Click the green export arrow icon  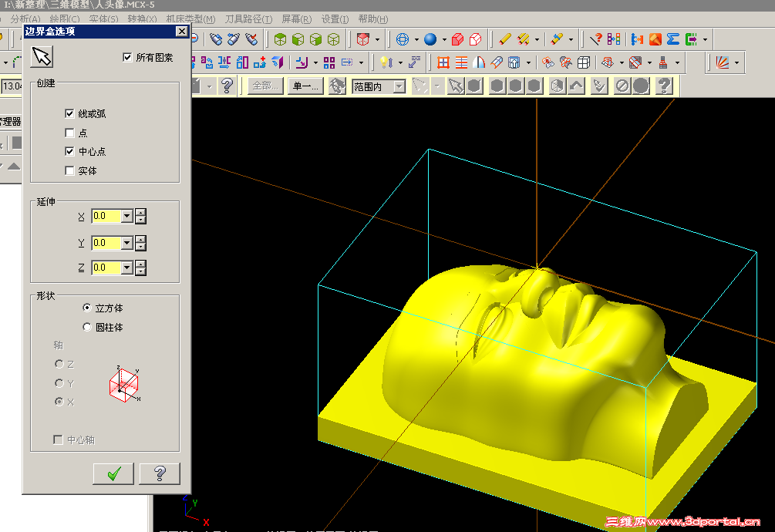click(692, 39)
